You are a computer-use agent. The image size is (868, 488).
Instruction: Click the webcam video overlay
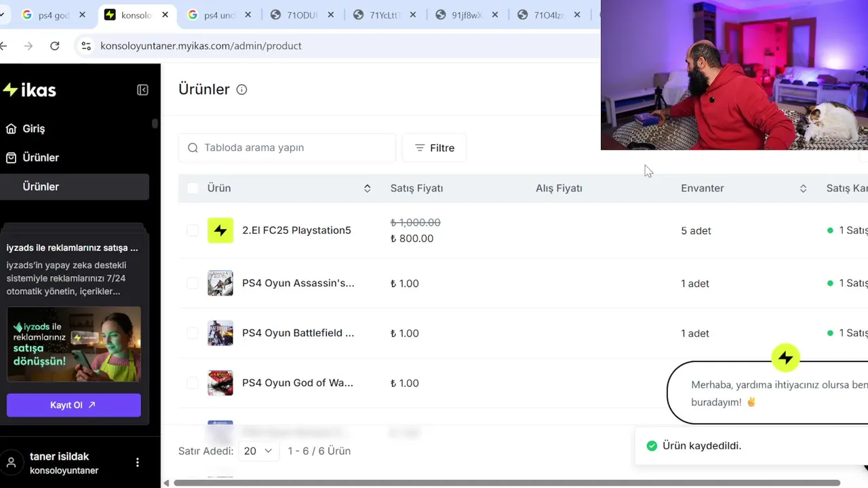pyautogui.click(x=734, y=75)
